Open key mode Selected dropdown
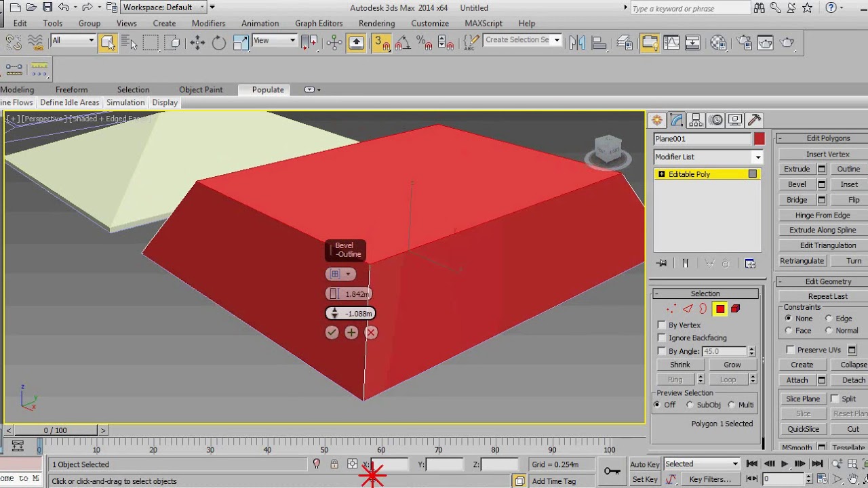This screenshot has height=488, width=868. (701, 464)
